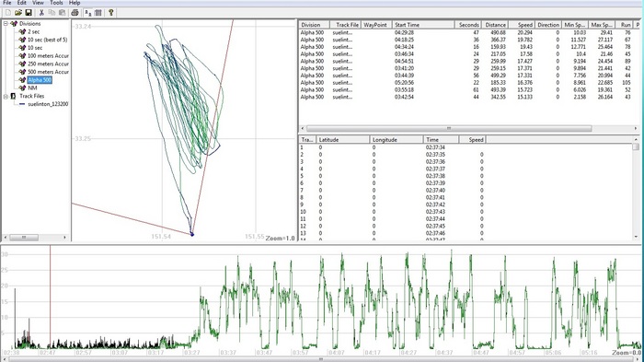Screen dimensions: 644x362
Task: Open the Edit menu
Action: tap(22, 3)
